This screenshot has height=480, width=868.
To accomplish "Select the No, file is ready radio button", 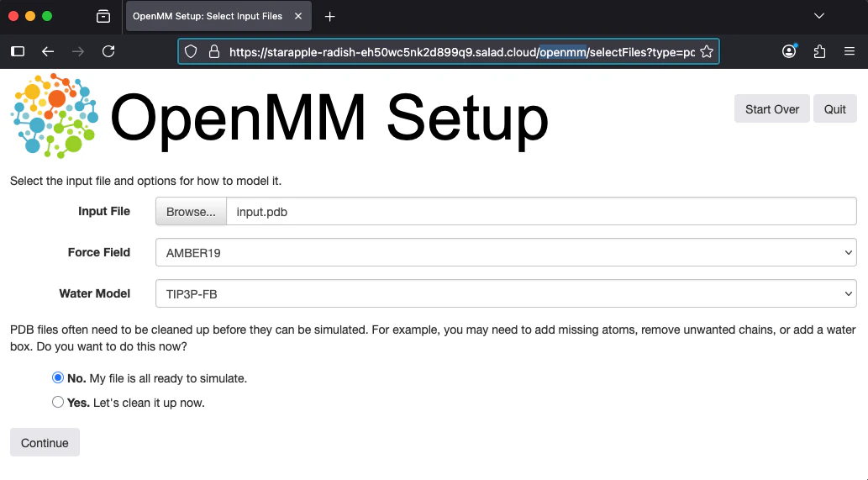I will (58, 377).
